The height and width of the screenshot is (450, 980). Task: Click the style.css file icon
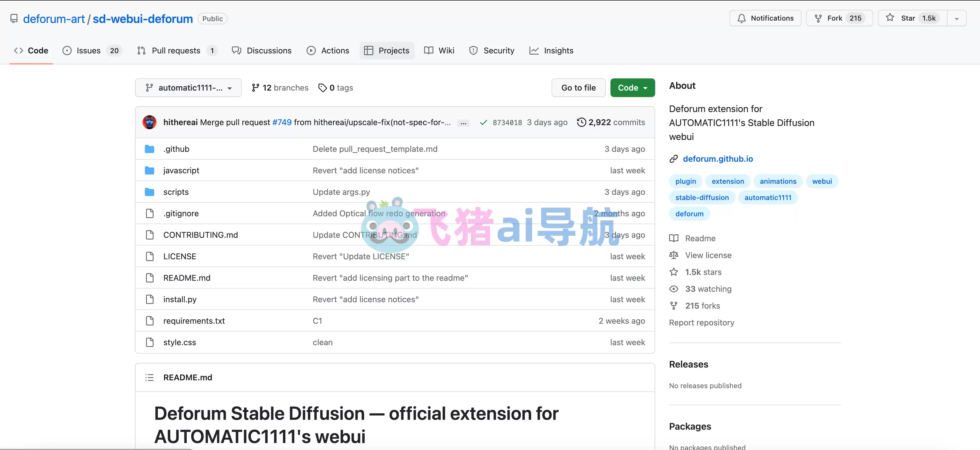(149, 342)
